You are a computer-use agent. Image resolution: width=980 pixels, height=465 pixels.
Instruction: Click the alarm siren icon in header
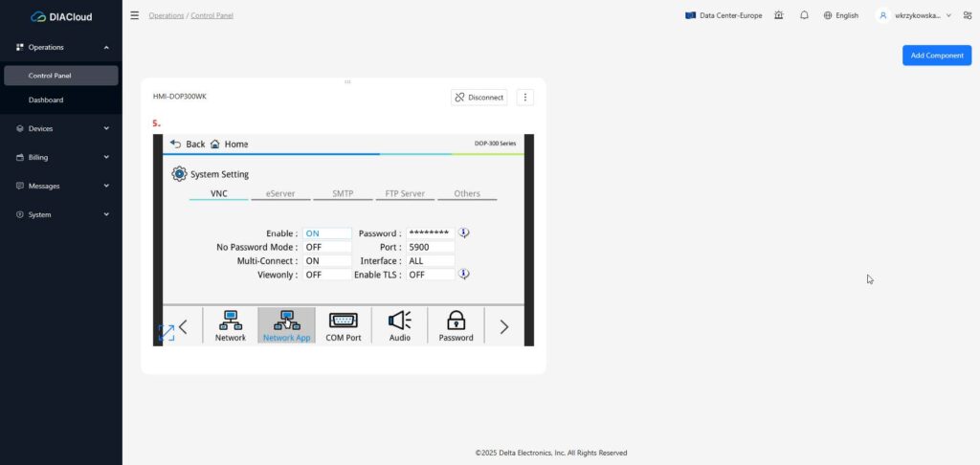coord(779,15)
